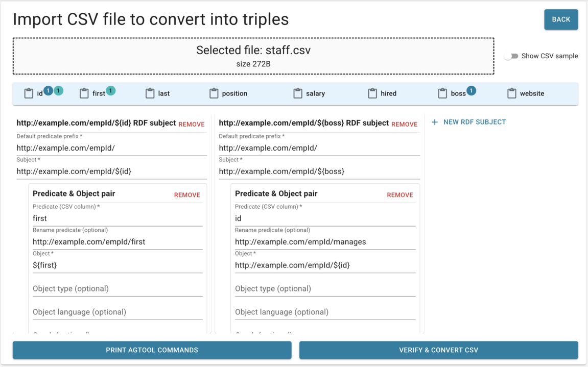The width and height of the screenshot is (588, 367).
Task: Click the clipboard icon for the id column
Action: click(x=29, y=93)
